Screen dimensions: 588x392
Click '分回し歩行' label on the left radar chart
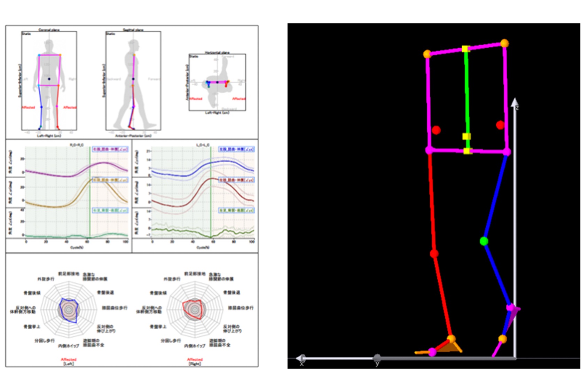(x=44, y=340)
